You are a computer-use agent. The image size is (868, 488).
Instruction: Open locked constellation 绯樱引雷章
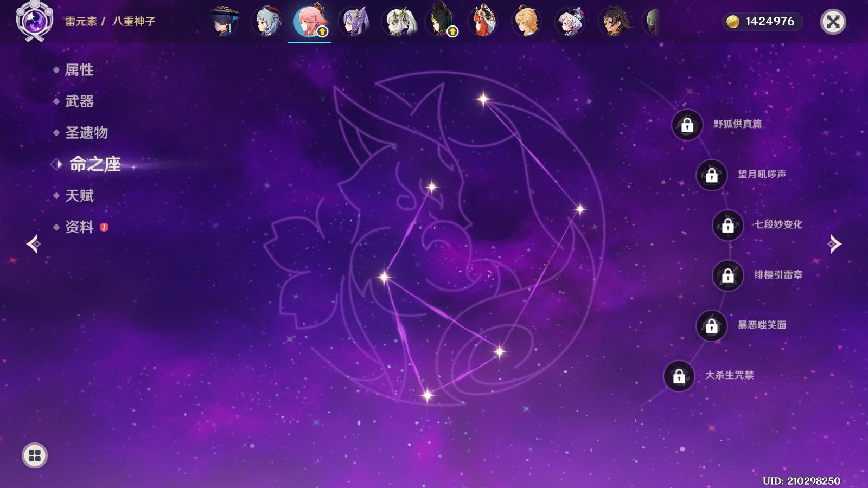point(728,275)
